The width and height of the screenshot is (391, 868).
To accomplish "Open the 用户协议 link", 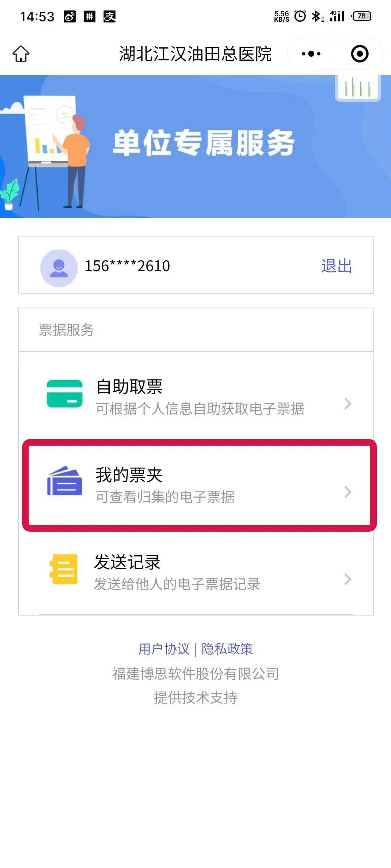I will [164, 649].
